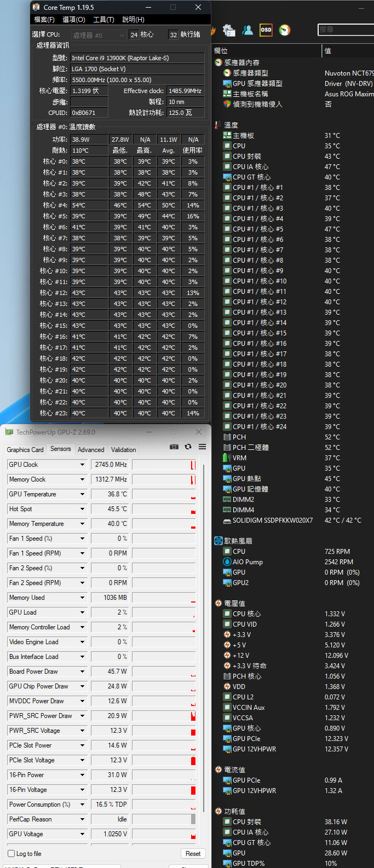Screen dimensions: 374x868
Task: Select the AIO Pump 2542 RPM value
Action: [x=338, y=562]
